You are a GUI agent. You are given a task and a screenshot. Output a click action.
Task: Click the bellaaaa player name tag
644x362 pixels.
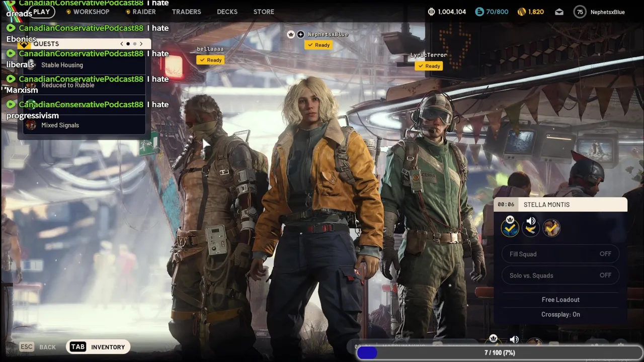210,49
